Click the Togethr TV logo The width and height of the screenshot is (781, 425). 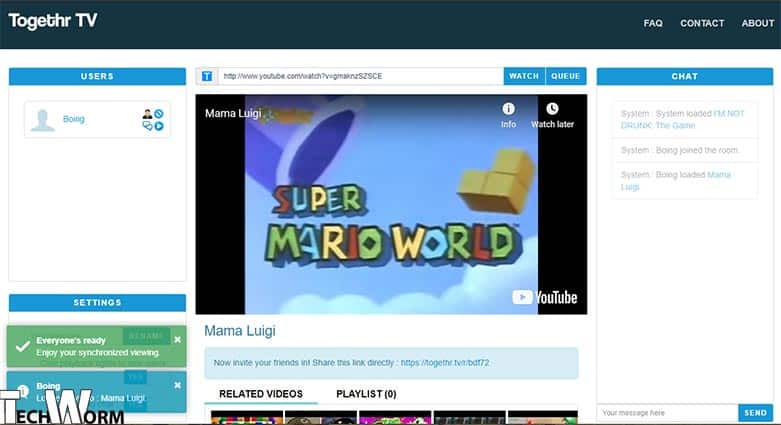[52, 21]
